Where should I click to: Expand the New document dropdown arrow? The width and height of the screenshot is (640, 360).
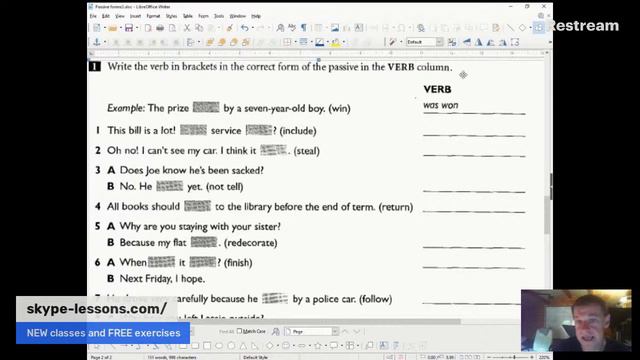(x=104, y=28)
